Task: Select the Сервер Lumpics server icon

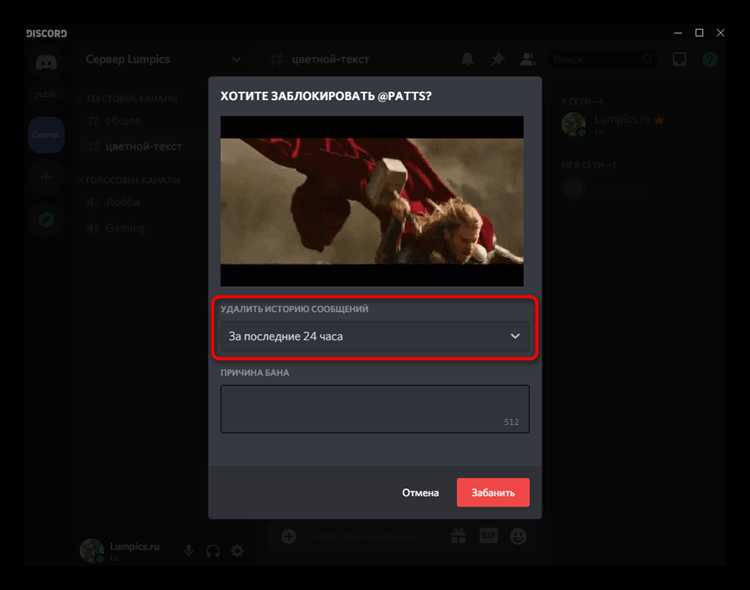Action: (46, 135)
